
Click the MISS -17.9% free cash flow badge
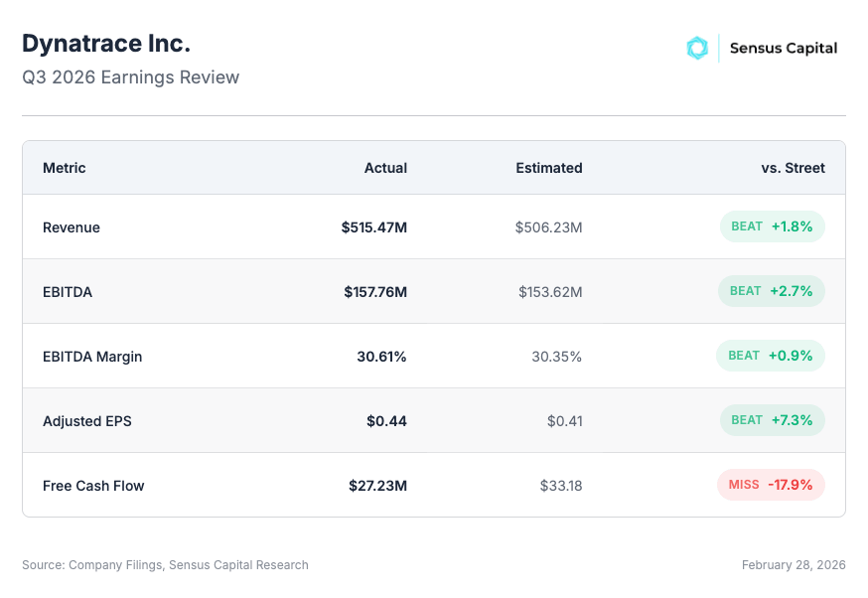(x=771, y=485)
